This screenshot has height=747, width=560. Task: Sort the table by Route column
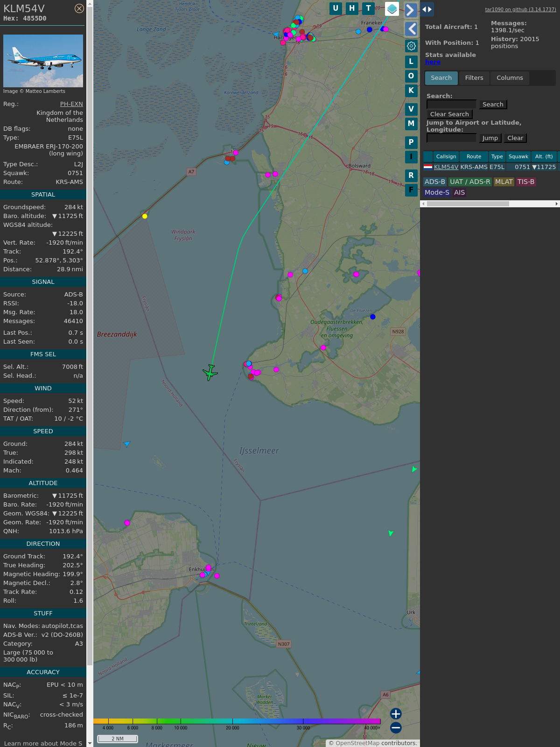(474, 157)
